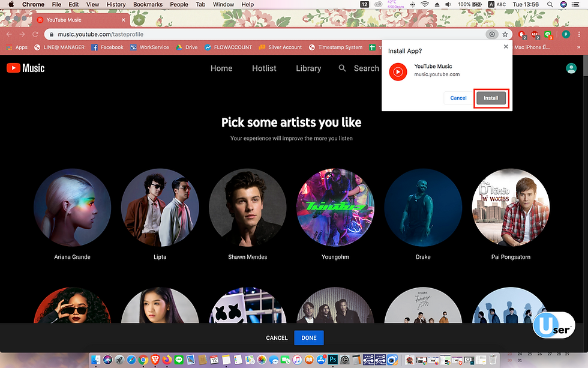
Task: Open the WorkService bookmark
Action: [x=149, y=47]
